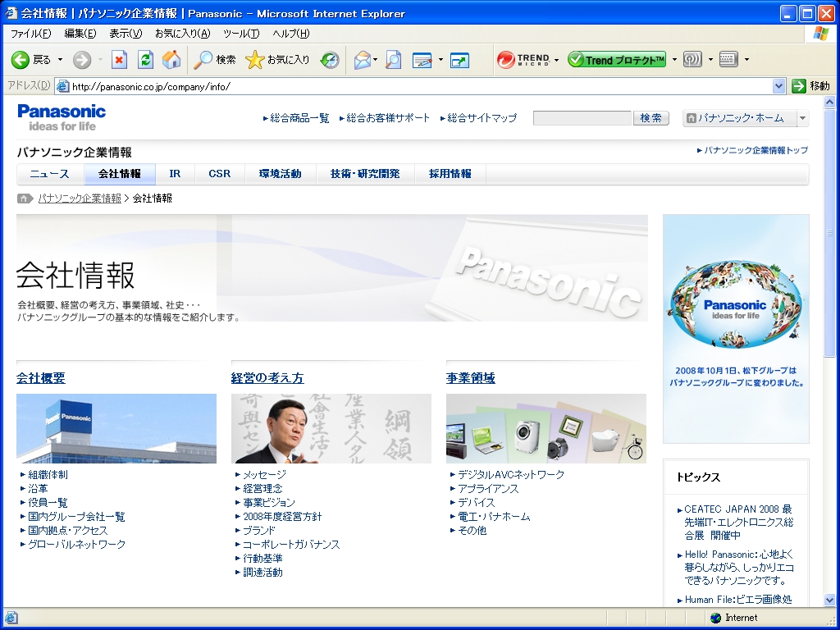Switch to the IR tab
Image resolution: width=840 pixels, height=630 pixels.
[175, 174]
